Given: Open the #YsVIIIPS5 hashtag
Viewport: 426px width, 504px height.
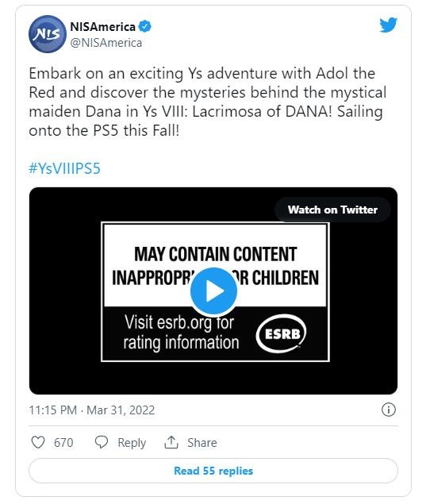Looking at the screenshot, I should click(64, 168).
